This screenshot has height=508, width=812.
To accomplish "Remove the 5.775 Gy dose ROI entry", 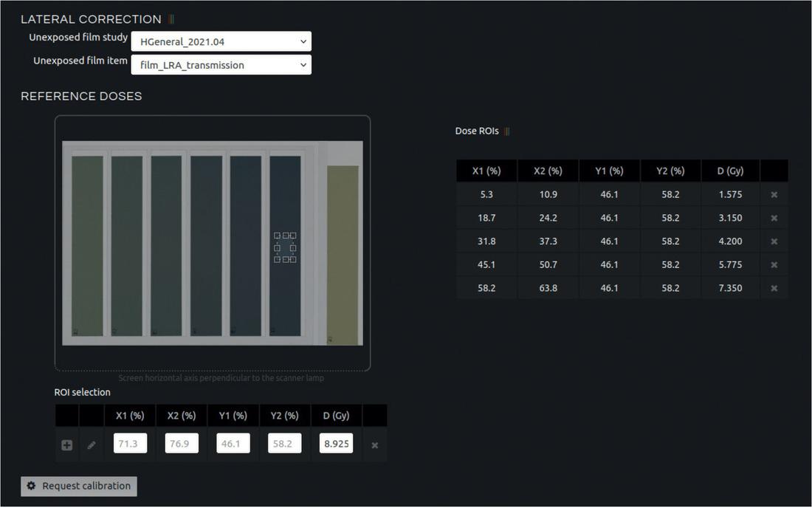I will pyautogui.click(x=774, y=265).
